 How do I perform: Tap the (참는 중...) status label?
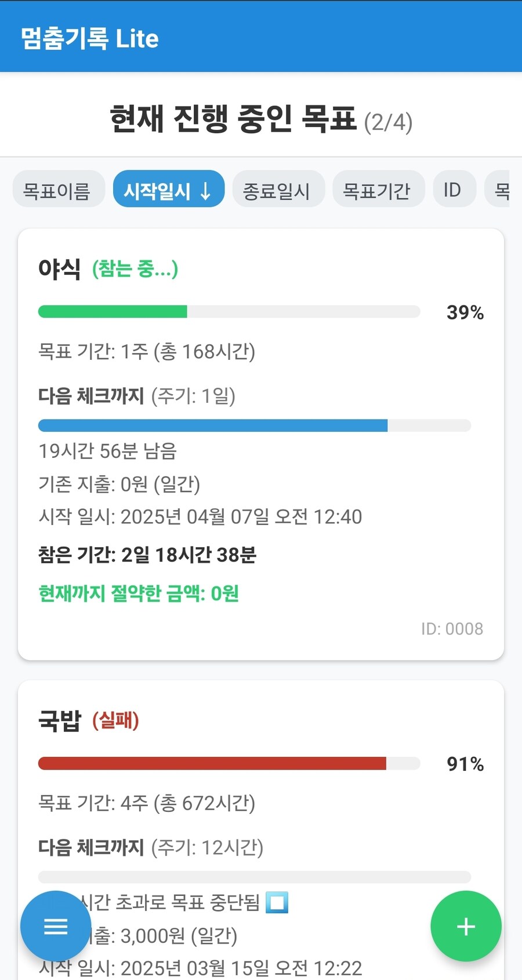click(x=134, y=268)
